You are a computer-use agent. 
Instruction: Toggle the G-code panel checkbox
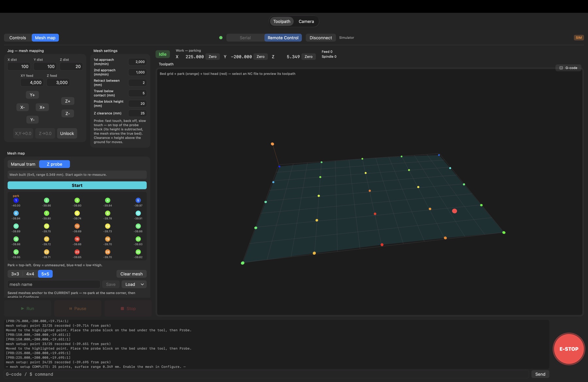561,68
